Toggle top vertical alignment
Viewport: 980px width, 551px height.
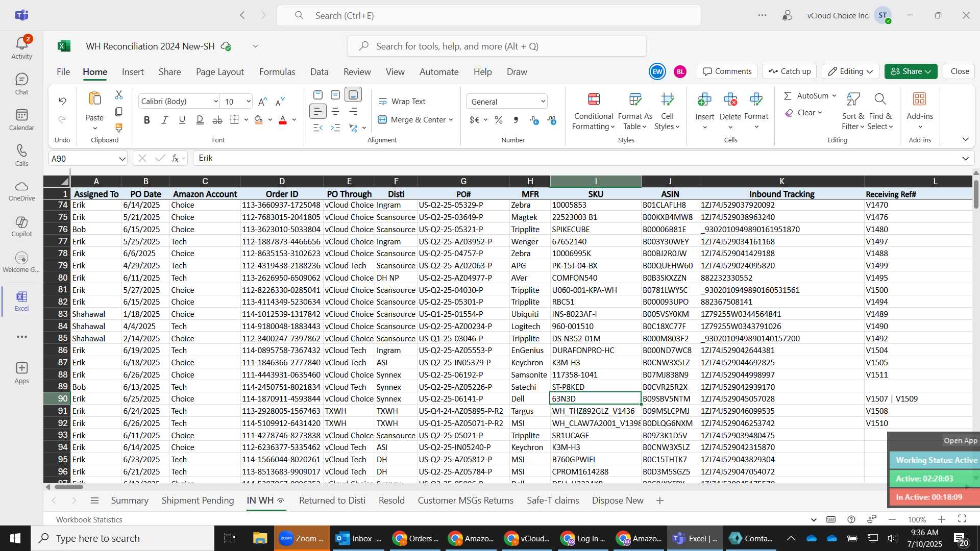(x=318, y=95)
